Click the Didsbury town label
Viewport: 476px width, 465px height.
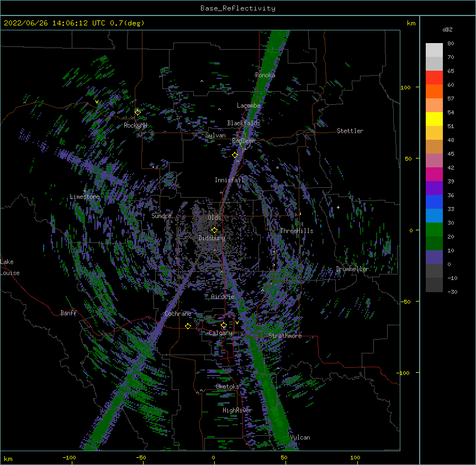pos(212,238)
